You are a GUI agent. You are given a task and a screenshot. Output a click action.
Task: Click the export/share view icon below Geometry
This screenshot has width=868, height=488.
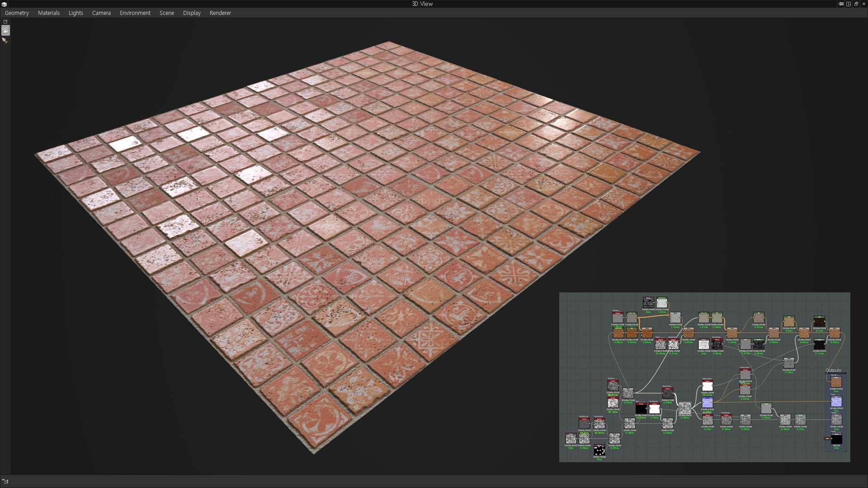click(x=5, y=22)
